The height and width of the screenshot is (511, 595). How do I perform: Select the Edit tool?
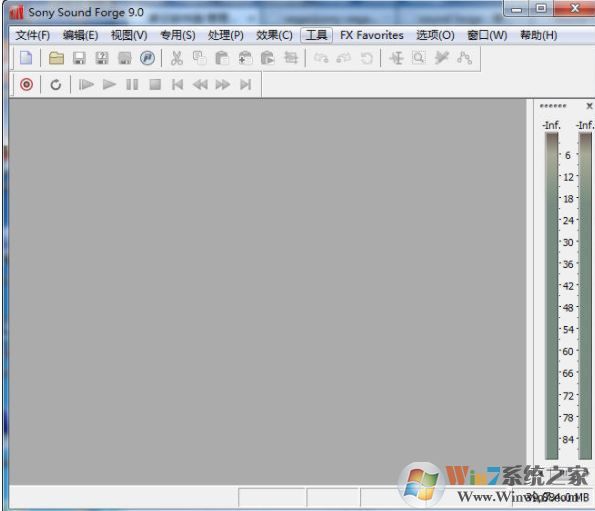point(397,58)
